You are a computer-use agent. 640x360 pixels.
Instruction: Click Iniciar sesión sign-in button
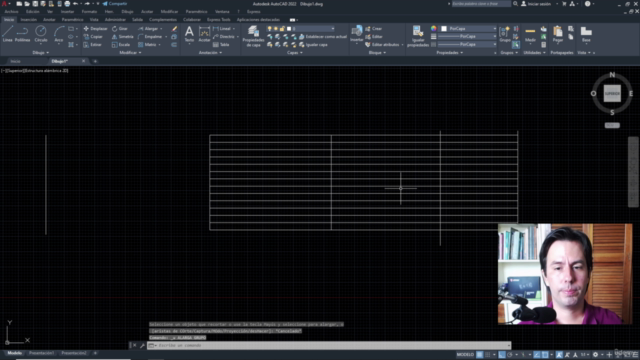[x=536, y=4]
